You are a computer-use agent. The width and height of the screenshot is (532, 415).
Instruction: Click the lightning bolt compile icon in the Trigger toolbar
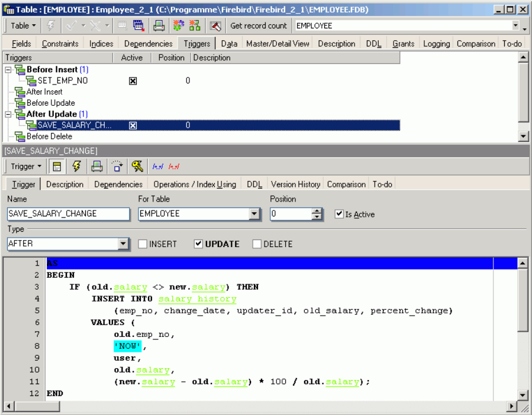coord(76,167)
